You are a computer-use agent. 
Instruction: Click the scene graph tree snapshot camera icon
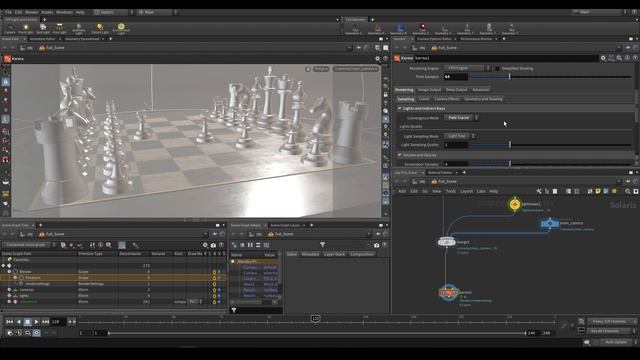click(213, 245)
